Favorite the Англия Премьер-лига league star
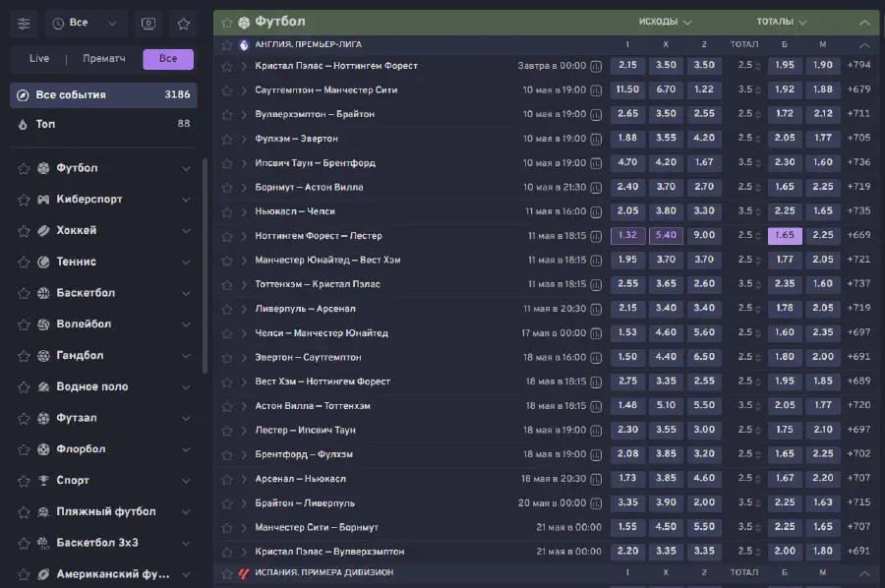885x588 pixels. pyautogui.click(x=227, y=45)
